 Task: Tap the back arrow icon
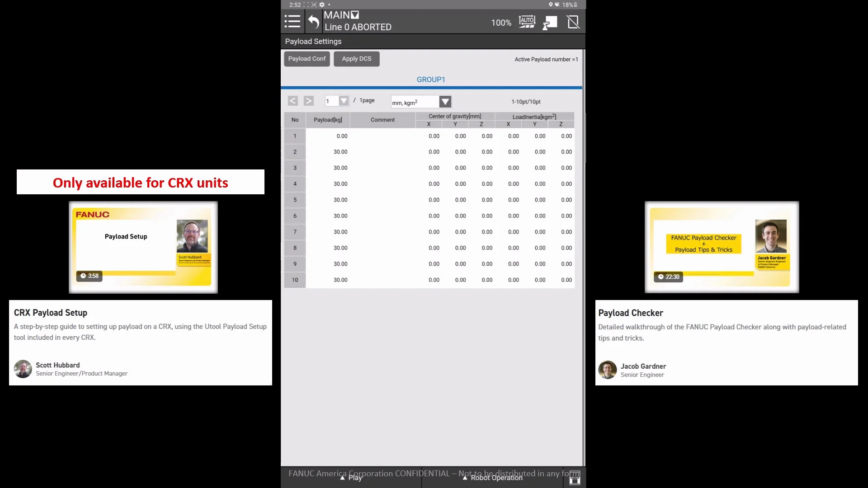tap(313, 21)
